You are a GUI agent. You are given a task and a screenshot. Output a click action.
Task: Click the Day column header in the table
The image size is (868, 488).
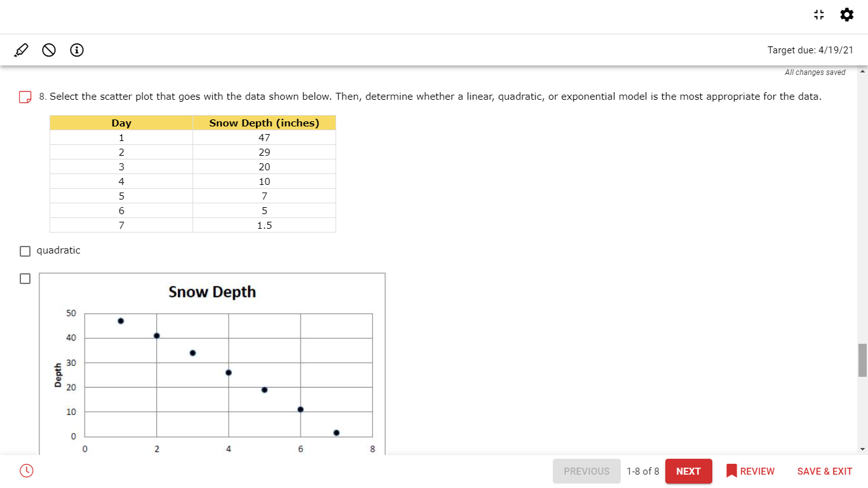point(121,123)
